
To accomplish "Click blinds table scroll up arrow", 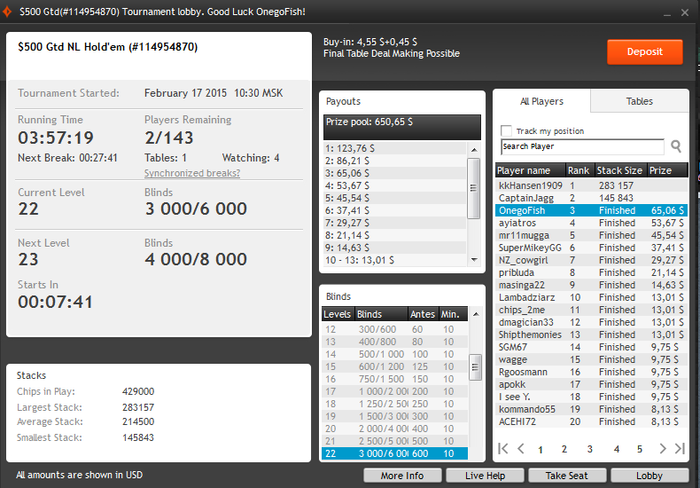I will point(476,314).
